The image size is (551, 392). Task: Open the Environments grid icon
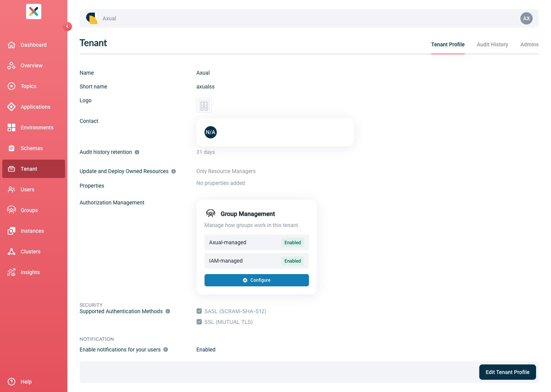(11, 127)
